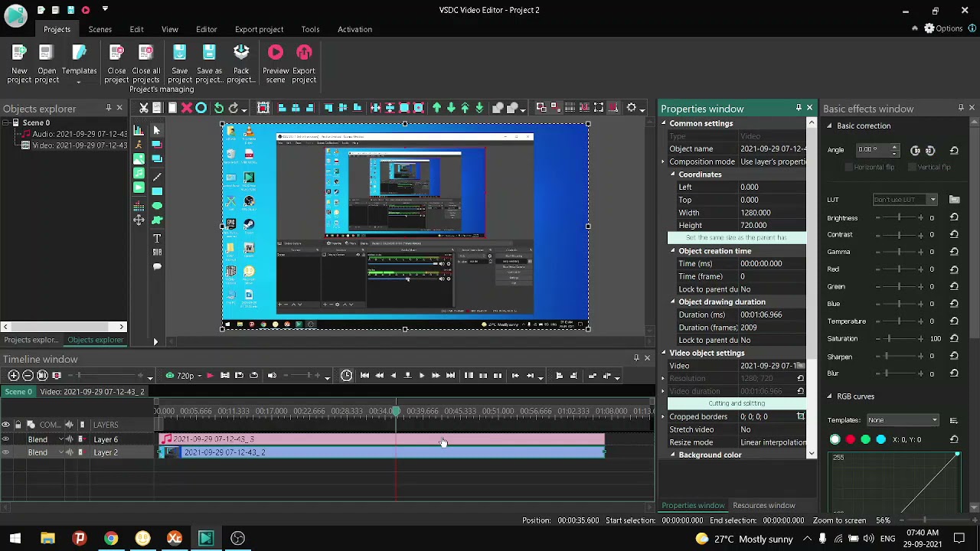Toggle visibility eye for Layer 6

(5, 439)
